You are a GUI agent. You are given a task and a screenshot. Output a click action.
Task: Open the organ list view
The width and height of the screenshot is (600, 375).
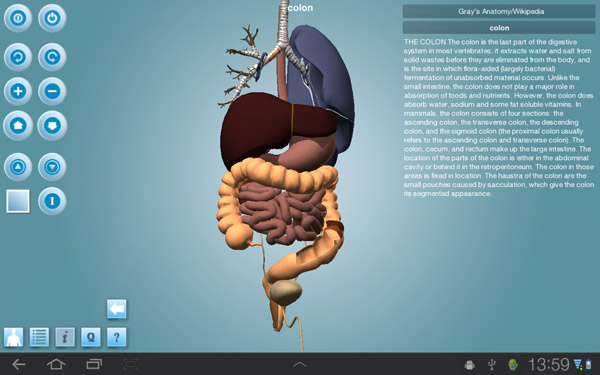pos(39,337)
